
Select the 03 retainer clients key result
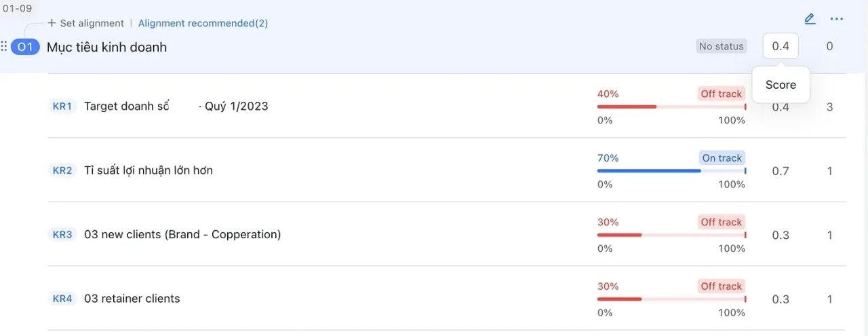[x=132, y=299]
